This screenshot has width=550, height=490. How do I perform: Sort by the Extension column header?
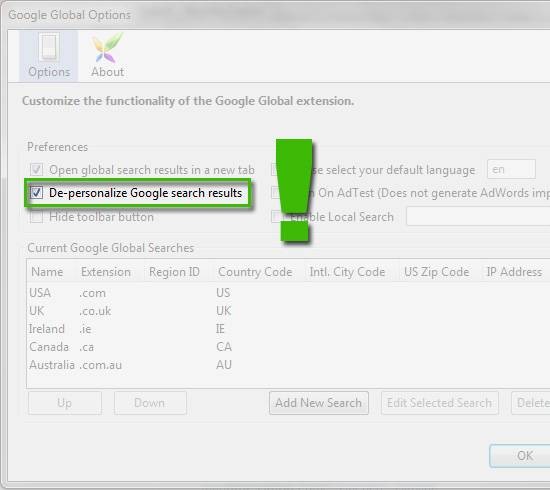click(x=106, y=272)
